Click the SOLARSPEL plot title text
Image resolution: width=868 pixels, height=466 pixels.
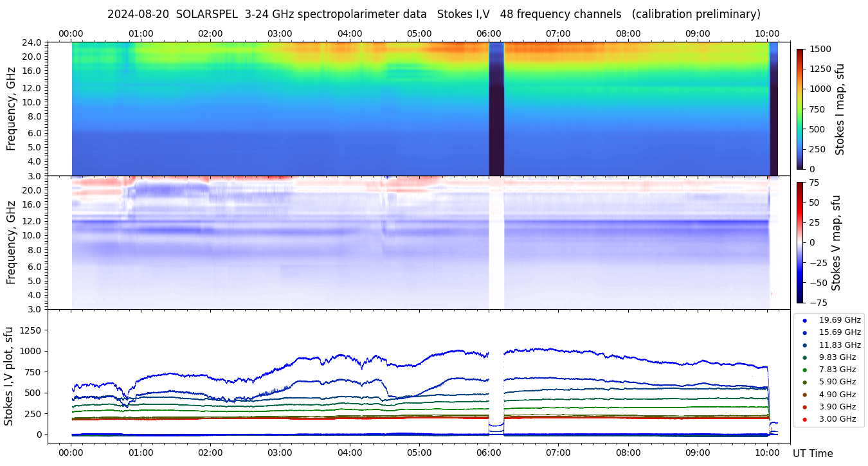[x=433, y=14]
